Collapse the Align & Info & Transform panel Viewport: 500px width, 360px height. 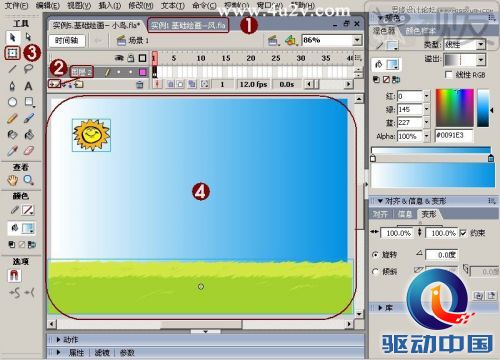point(380,201)
